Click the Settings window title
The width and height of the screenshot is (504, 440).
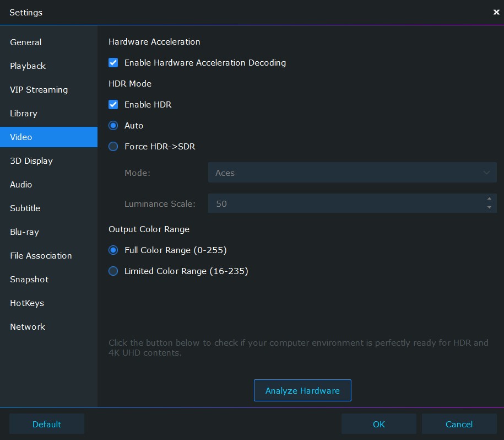[26, 13]
